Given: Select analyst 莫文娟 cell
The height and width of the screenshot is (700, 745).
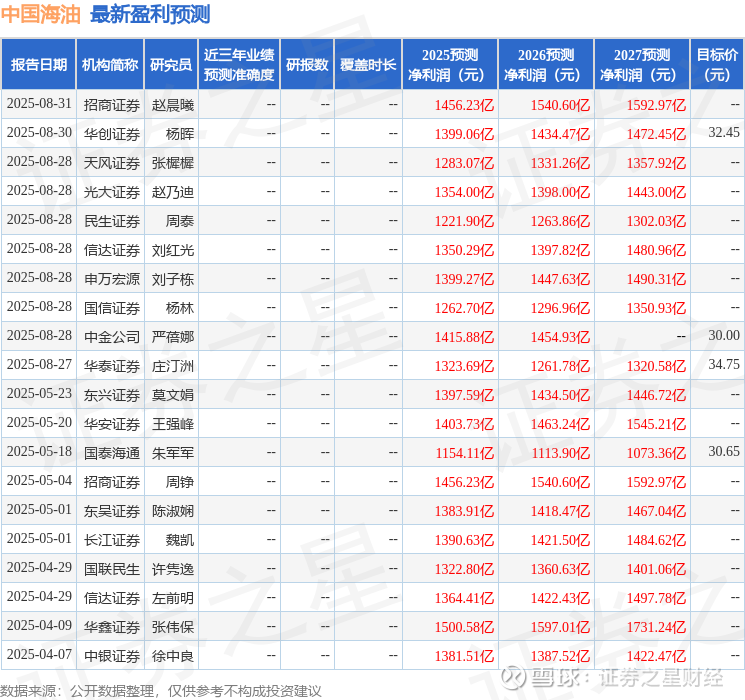Looking at the screenshot, I should coord(173,395).
